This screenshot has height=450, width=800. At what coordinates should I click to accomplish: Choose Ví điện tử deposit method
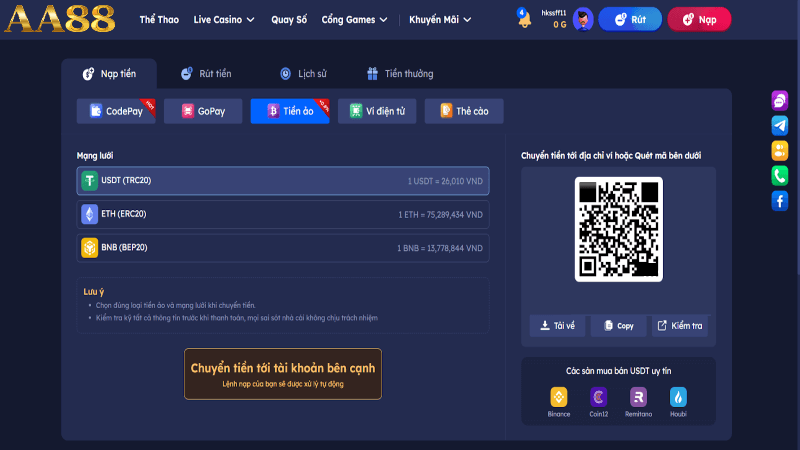pos(377,111)
